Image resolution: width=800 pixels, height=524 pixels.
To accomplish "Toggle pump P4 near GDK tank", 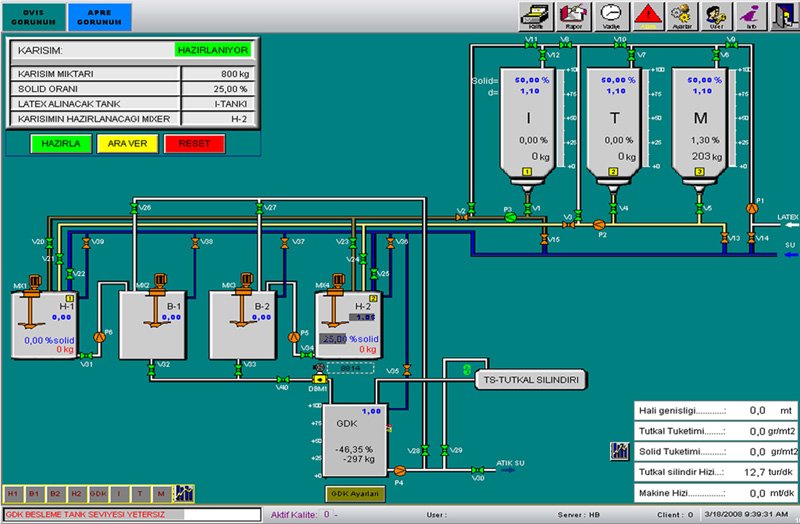I will tap(399, 469).
